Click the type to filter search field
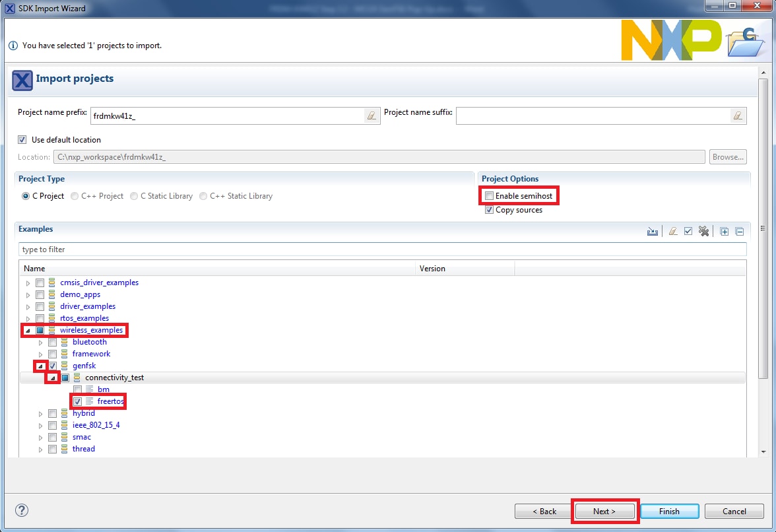The image size is (776, 532). [x=382, y=249]
